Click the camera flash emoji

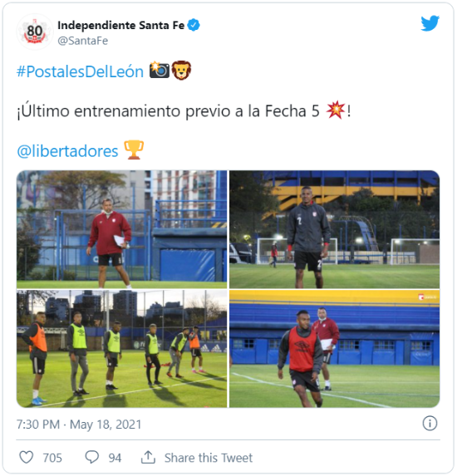[160, 70]
